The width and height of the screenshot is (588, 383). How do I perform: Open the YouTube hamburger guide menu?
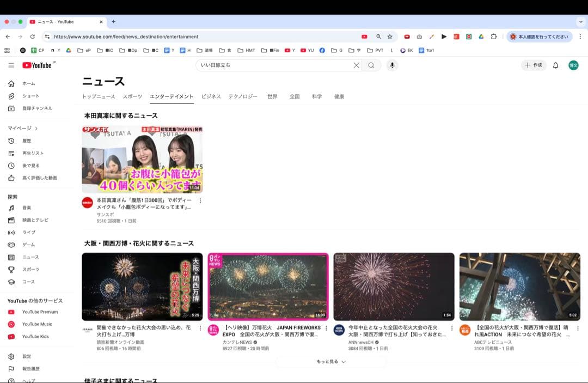click(x=11, y=65)
